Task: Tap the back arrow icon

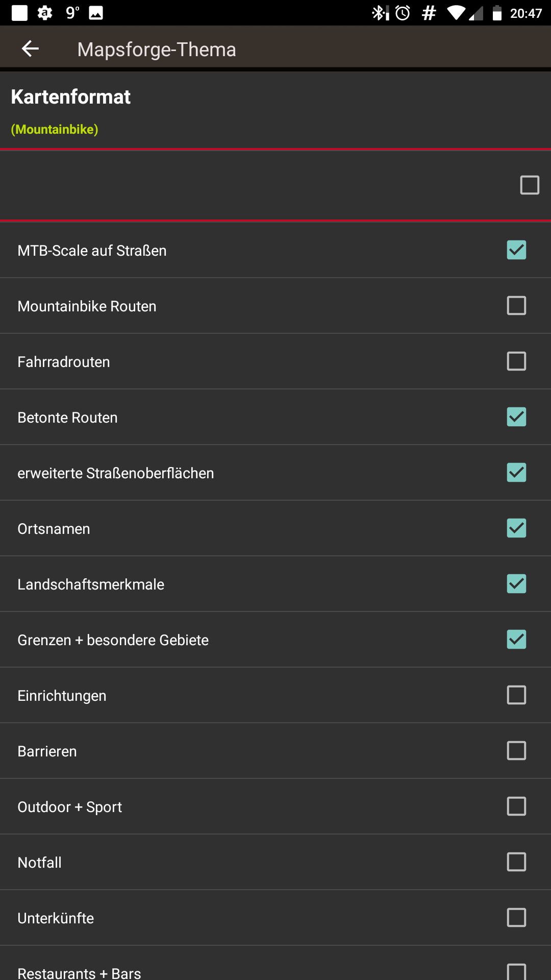Action: point(31,49)
